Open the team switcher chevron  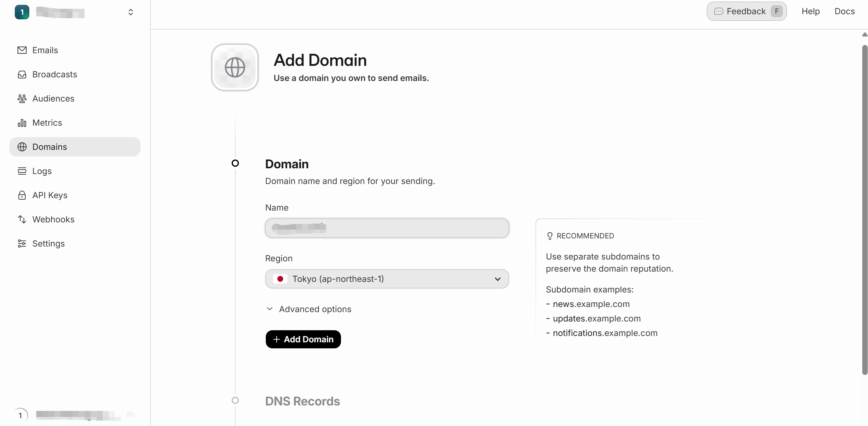coord(131,12)
